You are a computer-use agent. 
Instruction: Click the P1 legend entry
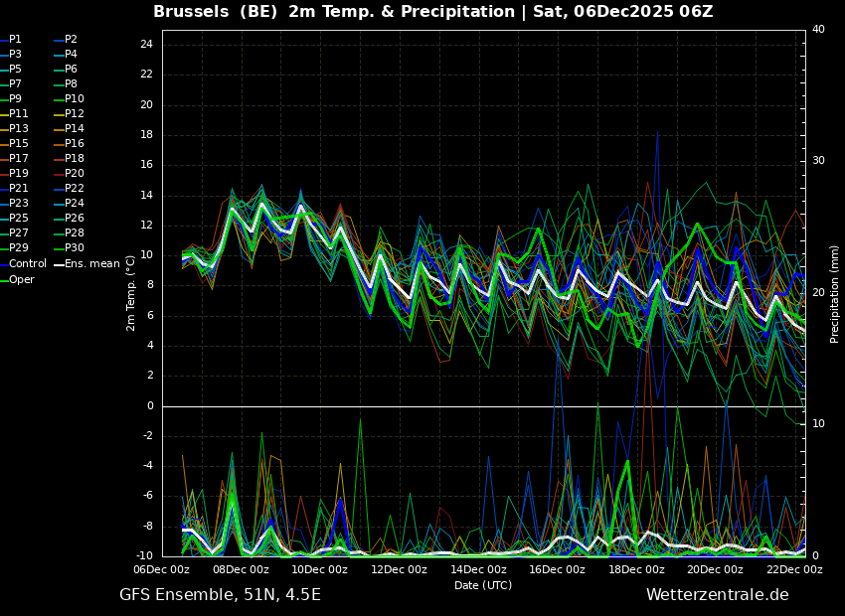15,40
